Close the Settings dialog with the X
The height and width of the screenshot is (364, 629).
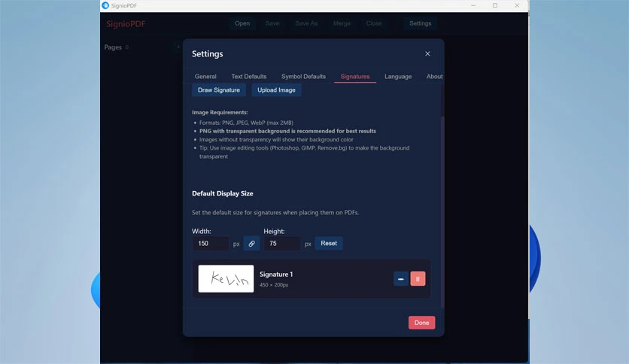point(427,53)
